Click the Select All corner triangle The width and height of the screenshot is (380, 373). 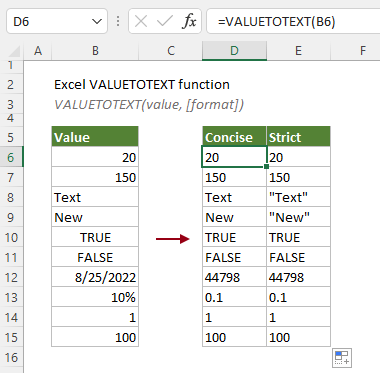pyautogui.click(x=14, y=52)
